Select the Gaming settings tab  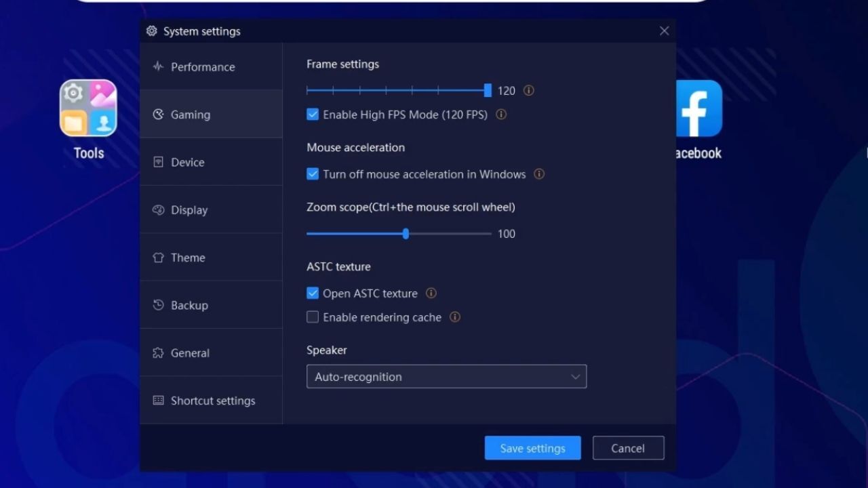click(x=211, y=115)
